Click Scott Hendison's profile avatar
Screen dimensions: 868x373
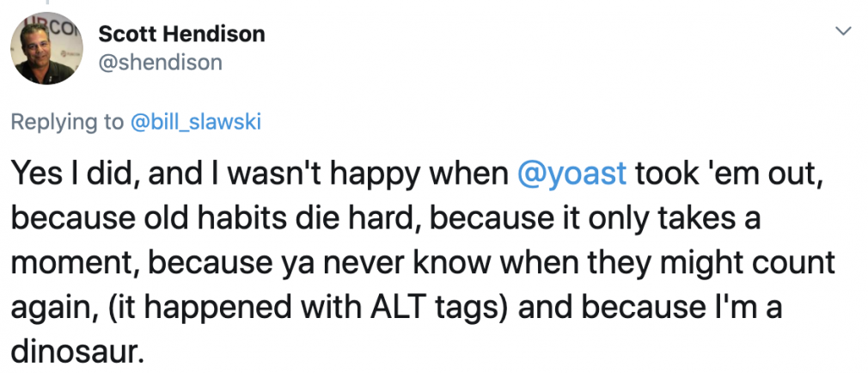pyautogui.click(x=46, y=49)
